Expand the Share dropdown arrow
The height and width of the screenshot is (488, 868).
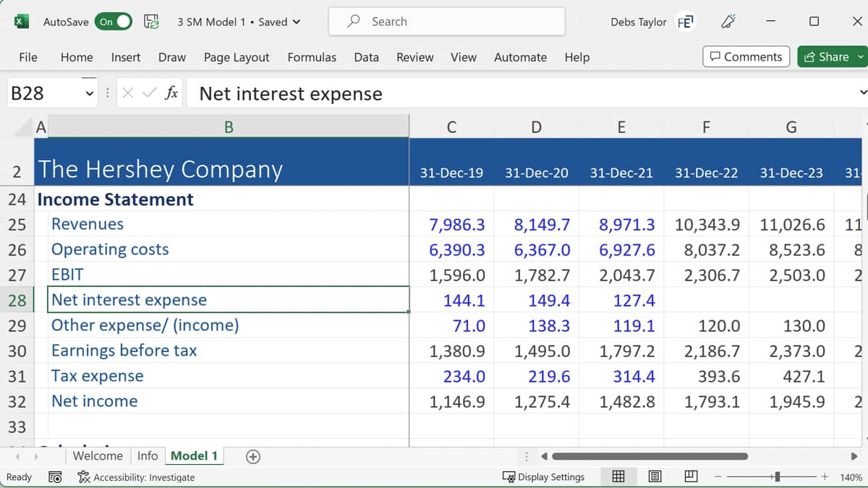click(x=861, y=56)
